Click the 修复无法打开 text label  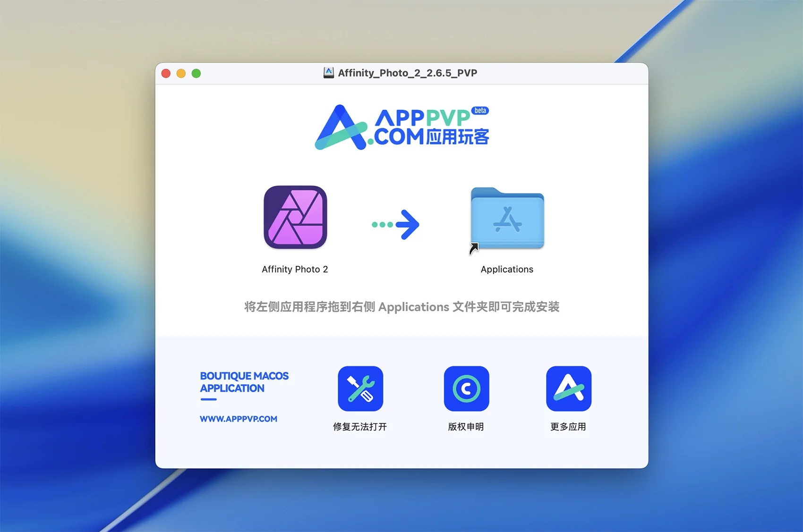tap(360, 427)
